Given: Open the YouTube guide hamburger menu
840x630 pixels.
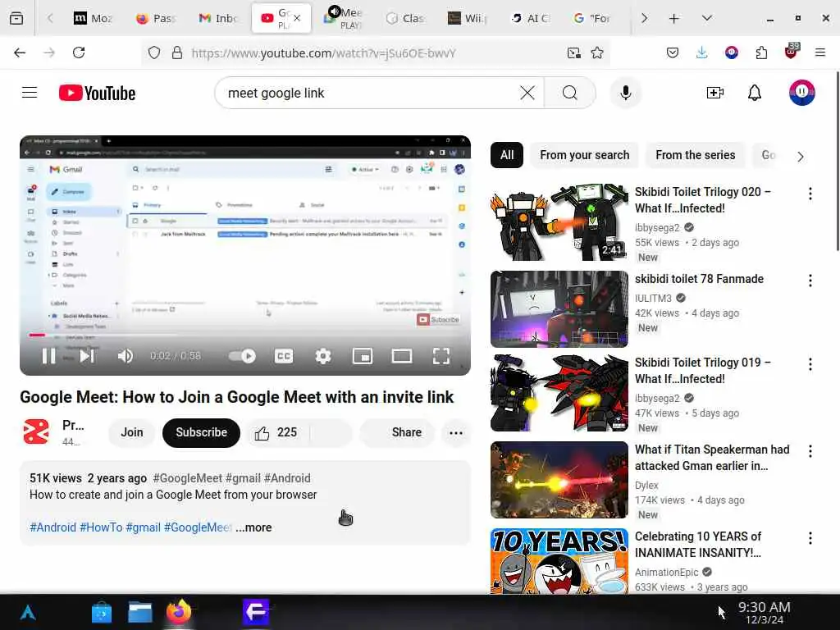Looking at the screenshot, I should point(30,93).
